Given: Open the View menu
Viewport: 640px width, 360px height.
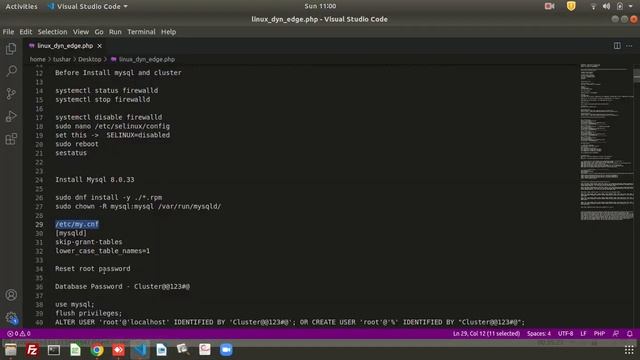Looking at the screenshot, I should tap(81, 32).
